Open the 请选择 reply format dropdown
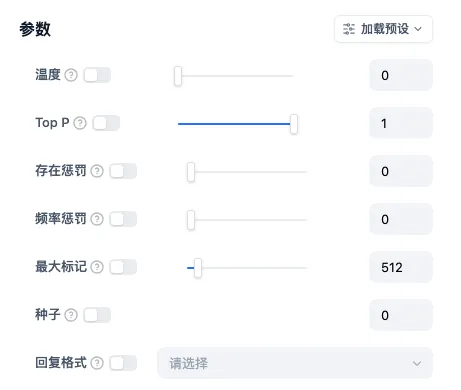 click(x=295, y=363)
